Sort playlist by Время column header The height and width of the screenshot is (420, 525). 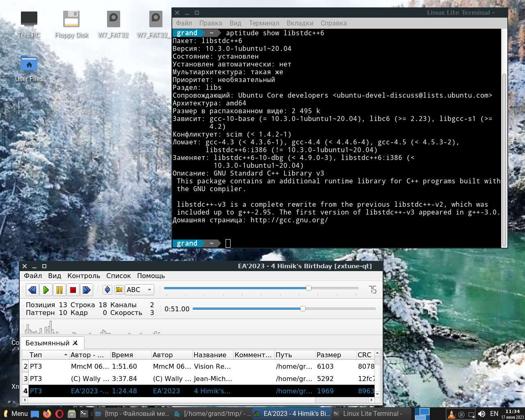[130, 355]
